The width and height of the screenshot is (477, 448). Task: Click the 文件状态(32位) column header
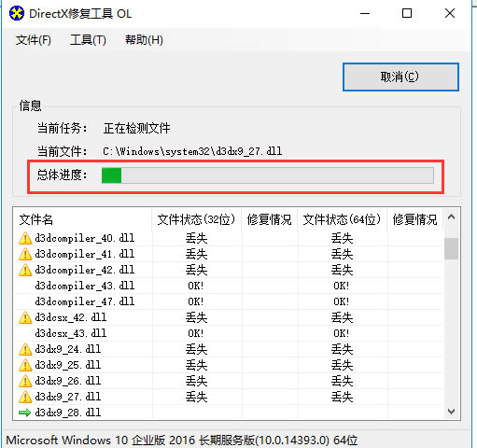pos(196,219)
